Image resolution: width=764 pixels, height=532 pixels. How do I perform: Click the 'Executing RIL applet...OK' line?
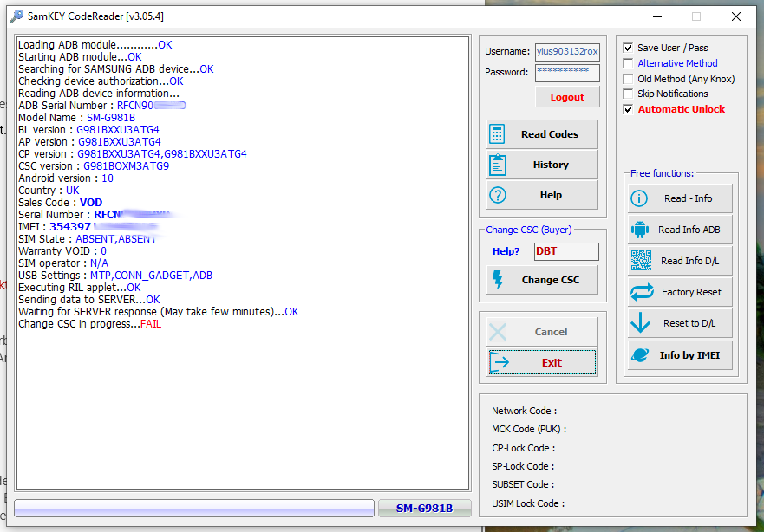click(80, 288)
